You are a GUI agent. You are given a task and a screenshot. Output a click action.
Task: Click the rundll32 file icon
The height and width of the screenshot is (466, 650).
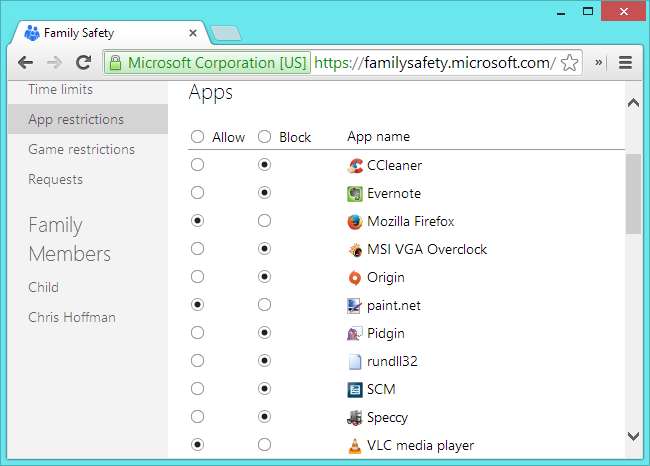point(354,362)
